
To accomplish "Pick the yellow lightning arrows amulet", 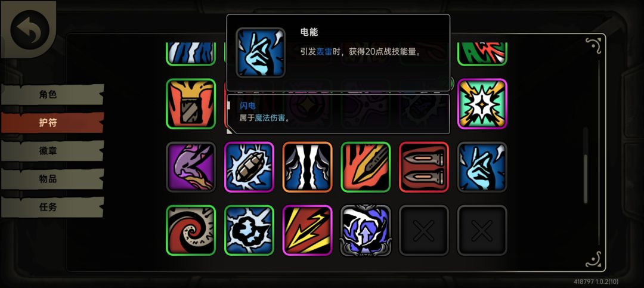I will (x=307, y=231).
